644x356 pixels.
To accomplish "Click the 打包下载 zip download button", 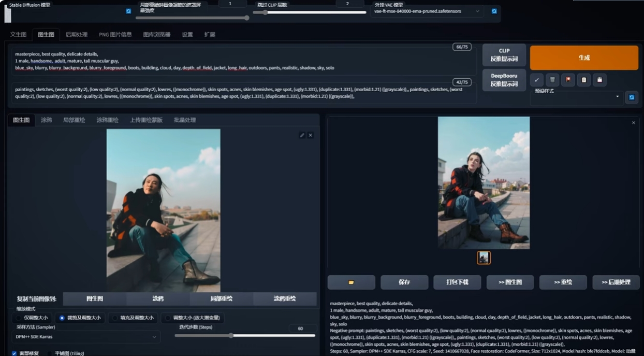I will tap(457, 282).
